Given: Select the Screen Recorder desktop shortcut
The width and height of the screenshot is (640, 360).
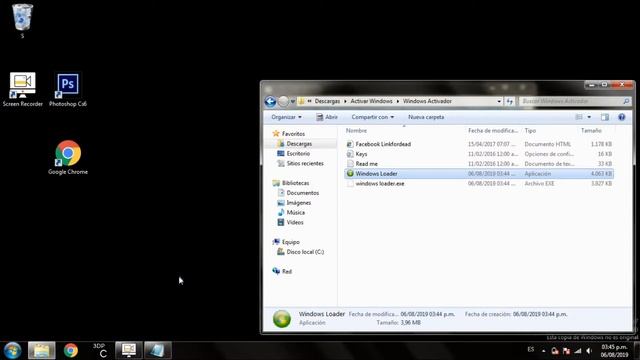Looking at the screenshot, I should [23, 89].
